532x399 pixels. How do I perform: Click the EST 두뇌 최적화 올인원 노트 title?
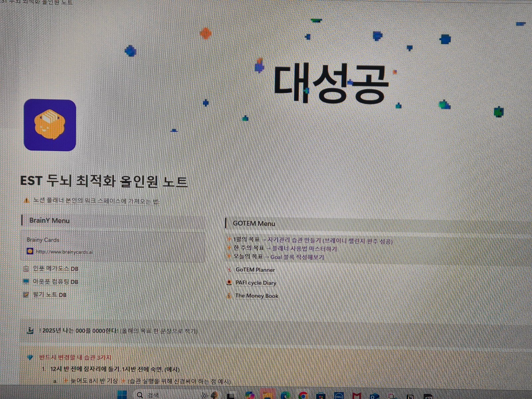104,182
